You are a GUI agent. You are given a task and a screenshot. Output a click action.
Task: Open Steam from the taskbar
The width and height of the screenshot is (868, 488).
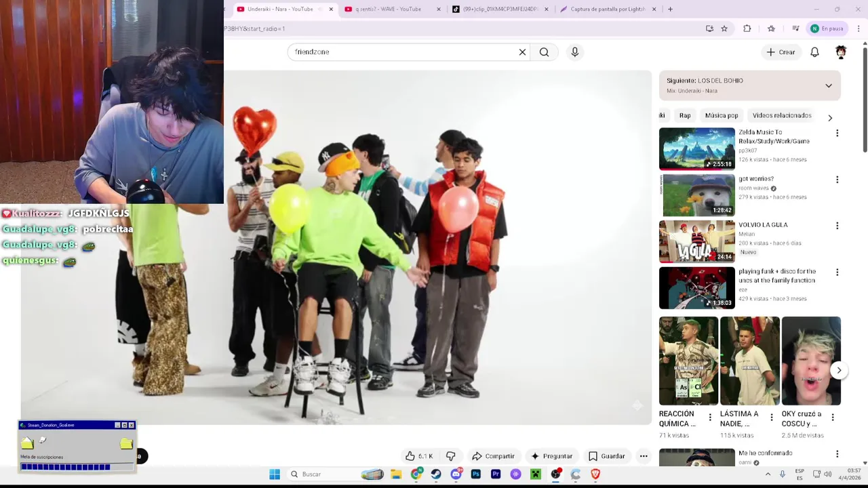point(436,474)
